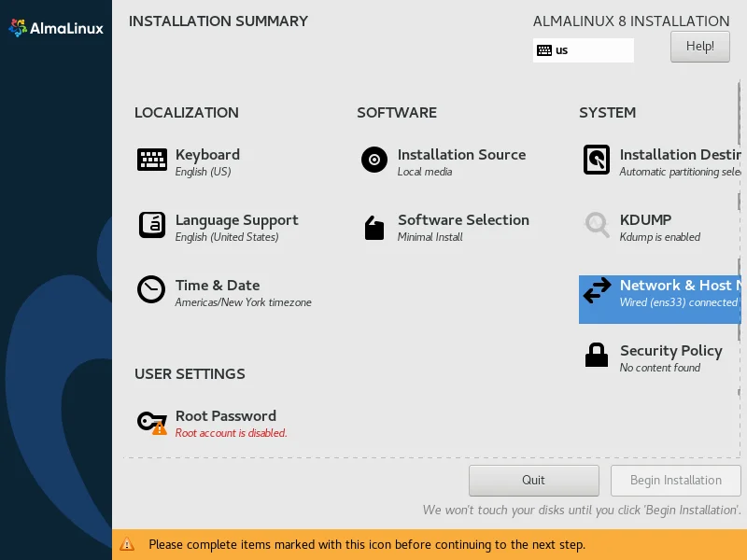Viewport: 747px width, 560px height.
Task: Click the Language Support icon
Action: point(152,225)
